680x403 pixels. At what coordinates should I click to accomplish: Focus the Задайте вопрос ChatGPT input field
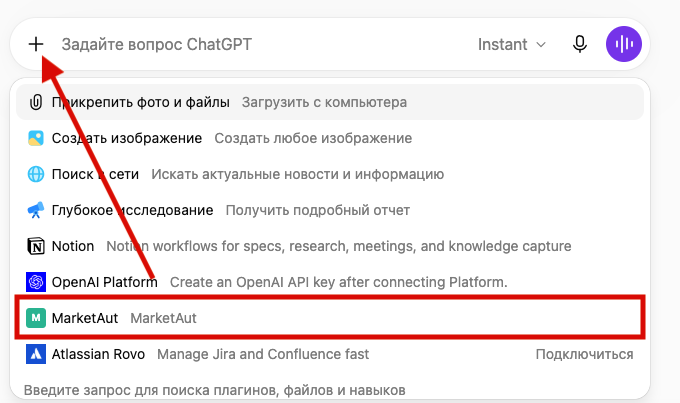pyautogui.click(x=260, y=44)
